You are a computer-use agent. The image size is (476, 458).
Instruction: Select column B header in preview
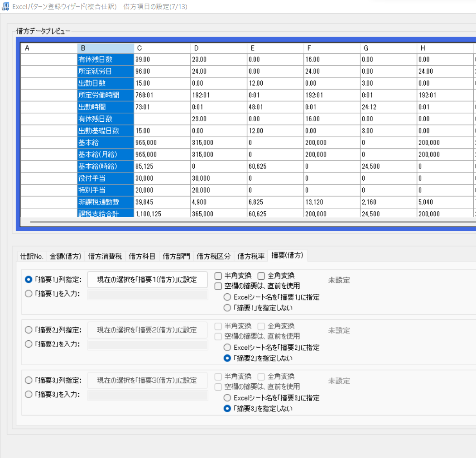pos(106,48)
